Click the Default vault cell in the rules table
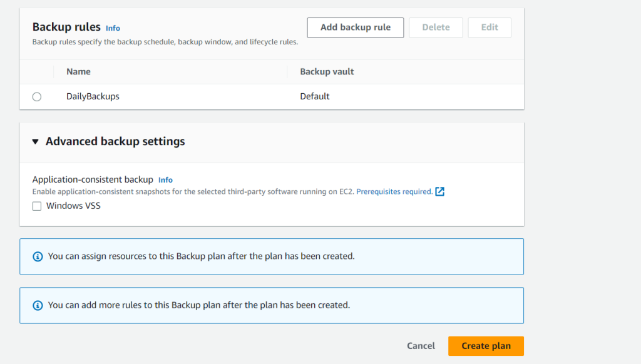641x364 pixels. click(315, 96)
